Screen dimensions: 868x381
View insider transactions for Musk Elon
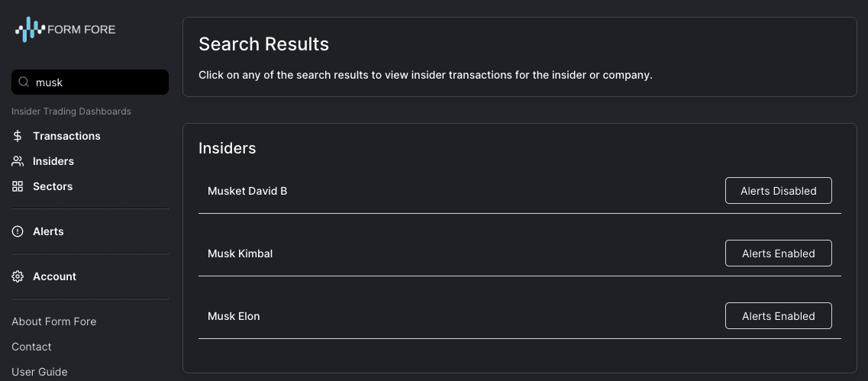234,316
